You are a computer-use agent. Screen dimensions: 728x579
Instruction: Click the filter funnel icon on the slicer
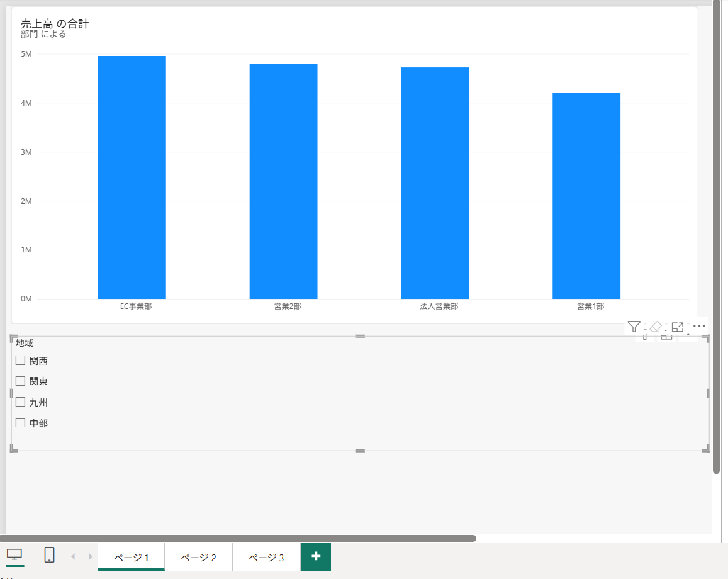(x=634, y=327)
